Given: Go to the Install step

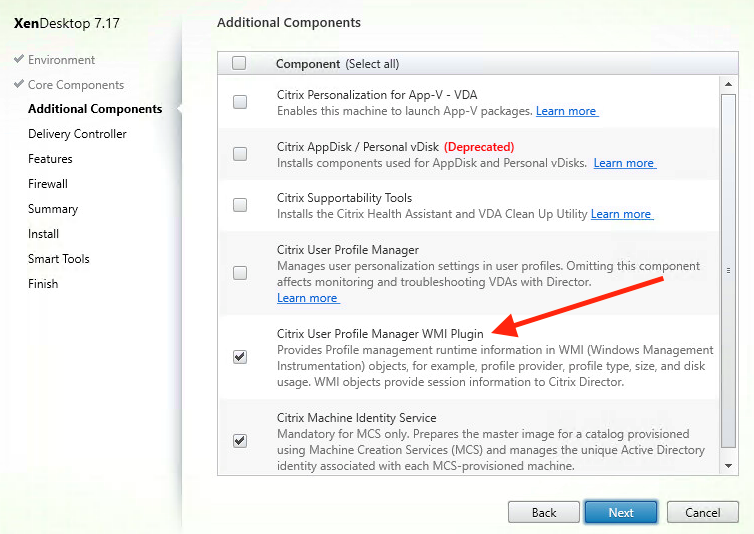Looking at the screenshot, I should click(43, 234).
